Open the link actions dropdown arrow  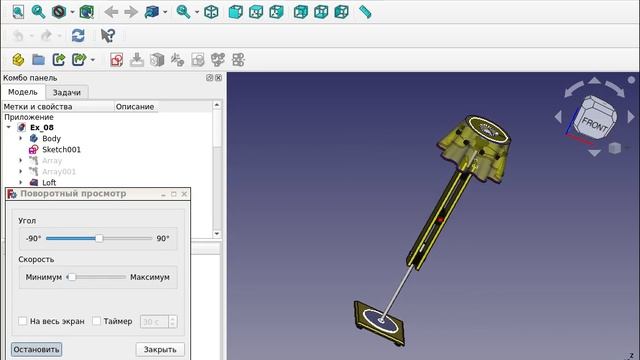tap(93, 60)
